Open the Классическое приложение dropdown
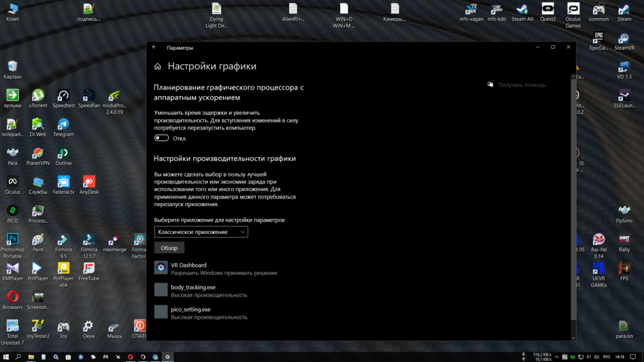The height and width of the screenshot is (362, 644). point(201,232)
